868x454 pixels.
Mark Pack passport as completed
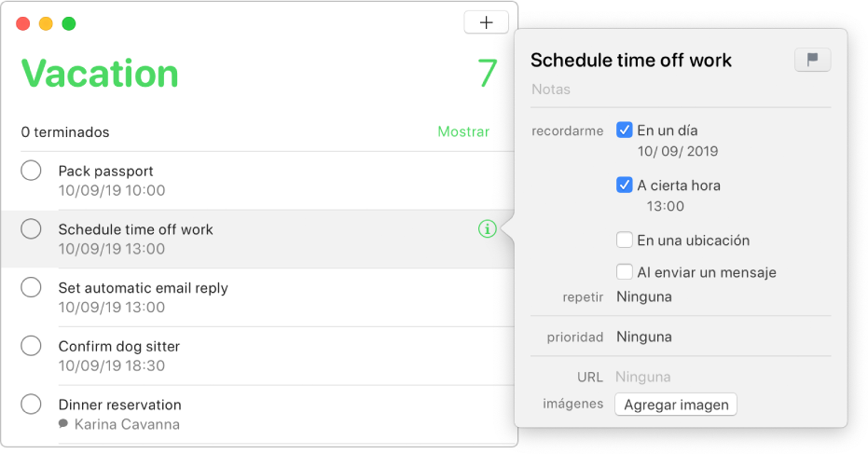pos(31,171)
